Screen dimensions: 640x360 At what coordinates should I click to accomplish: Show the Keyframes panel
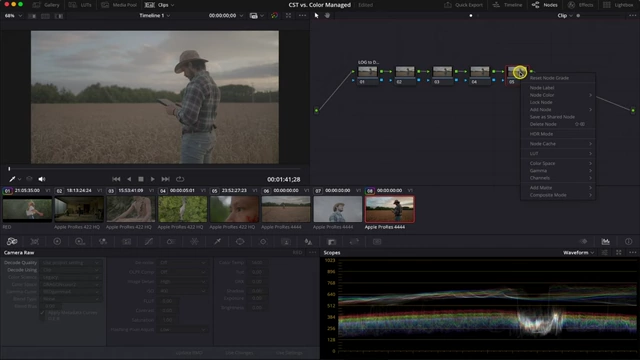[x=584, y=242]
